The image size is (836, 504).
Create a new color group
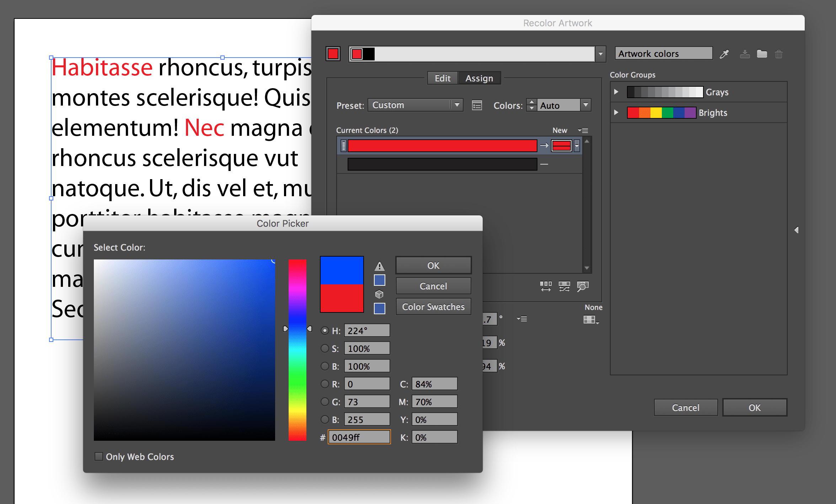click(x=762, y=53)
